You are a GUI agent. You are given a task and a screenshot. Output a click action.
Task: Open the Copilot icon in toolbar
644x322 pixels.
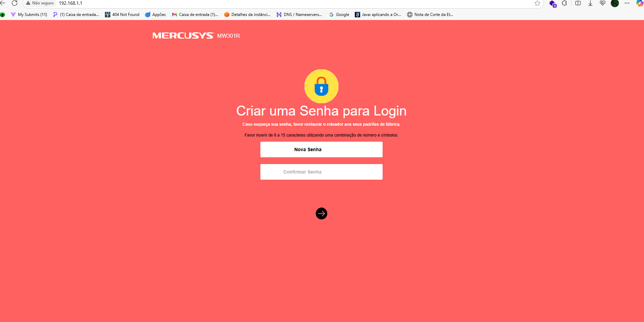pyautogui.click(x=640, y=3)
